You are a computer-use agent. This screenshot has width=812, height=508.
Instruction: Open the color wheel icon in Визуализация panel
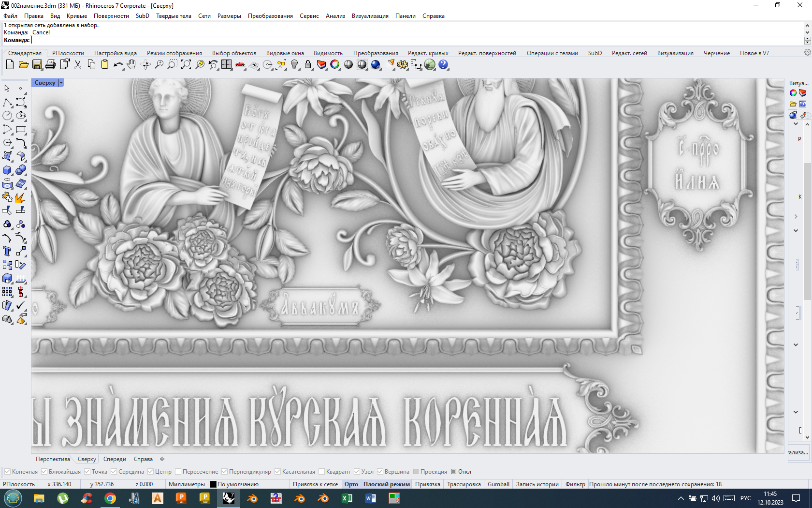(793, 93)
